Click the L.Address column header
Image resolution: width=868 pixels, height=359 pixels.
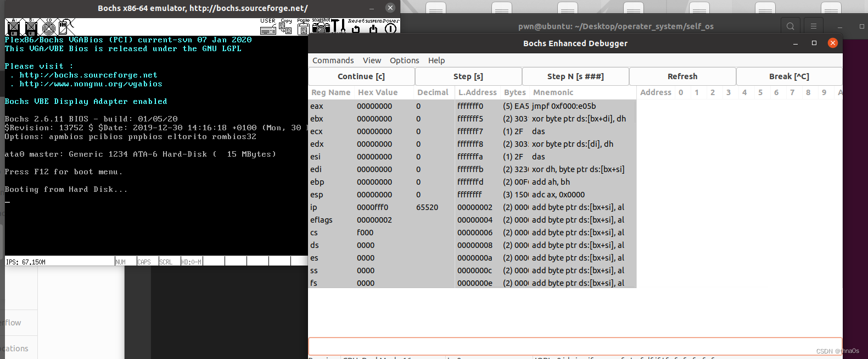477,92
